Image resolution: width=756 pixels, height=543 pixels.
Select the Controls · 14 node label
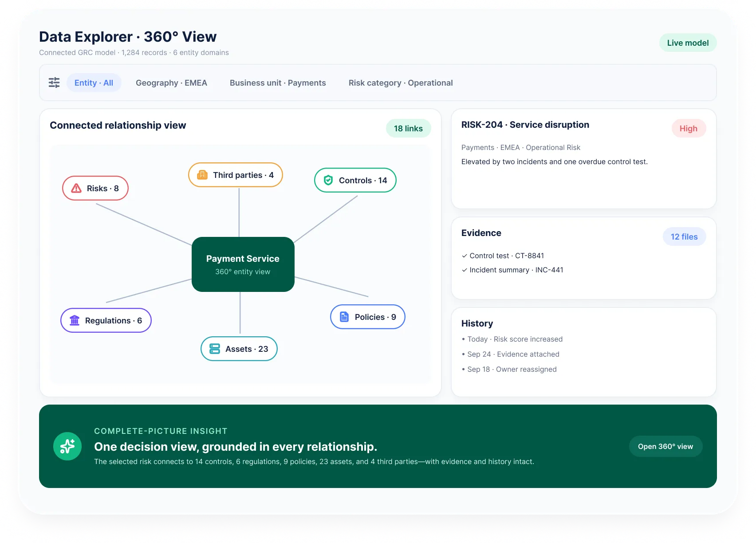click(363, 180)
